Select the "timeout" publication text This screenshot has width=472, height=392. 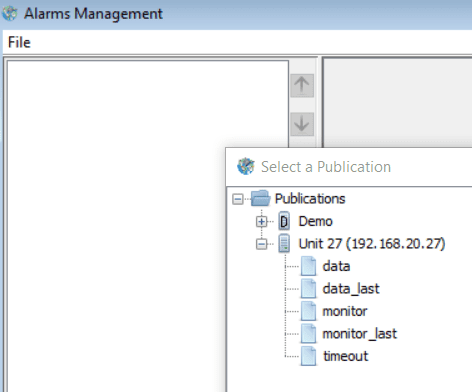[x=346, y=356]
